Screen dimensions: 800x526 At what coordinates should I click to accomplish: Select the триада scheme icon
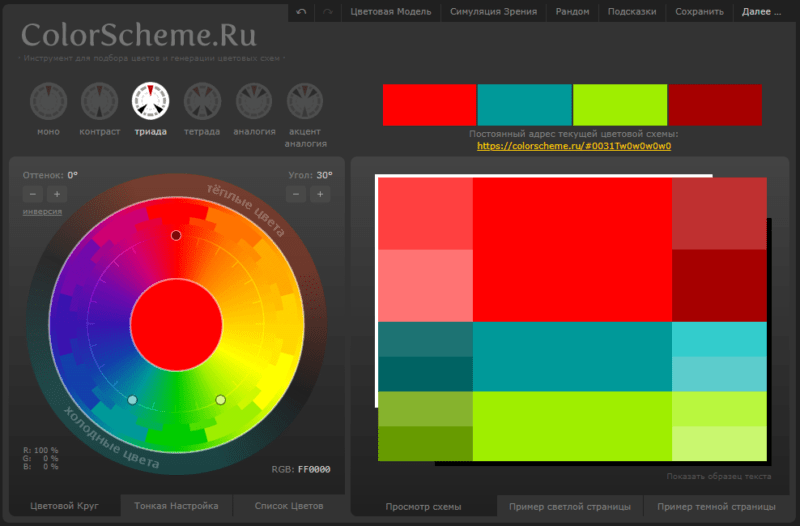151,101
